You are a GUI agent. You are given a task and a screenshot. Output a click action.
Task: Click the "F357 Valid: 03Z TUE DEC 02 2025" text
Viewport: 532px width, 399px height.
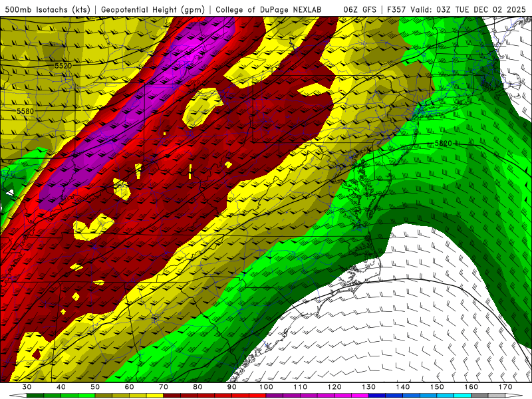pyautogui.click(x=456, y=9)
